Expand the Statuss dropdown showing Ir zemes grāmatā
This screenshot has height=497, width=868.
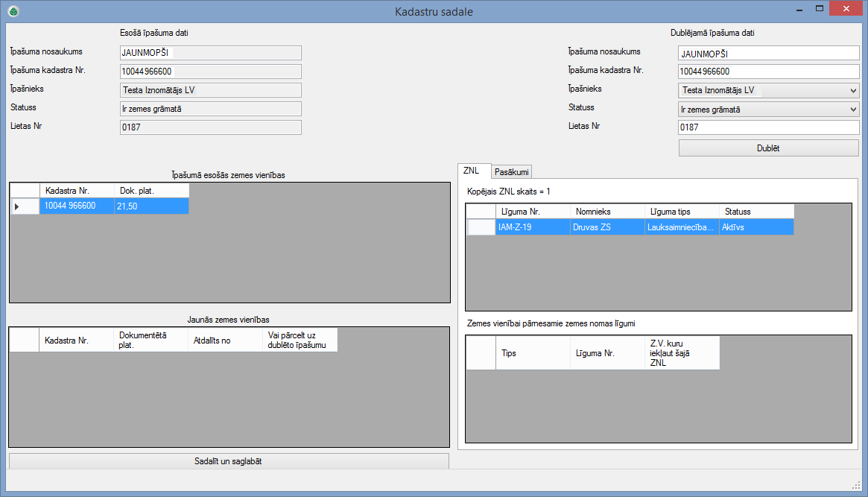(853, 109)
